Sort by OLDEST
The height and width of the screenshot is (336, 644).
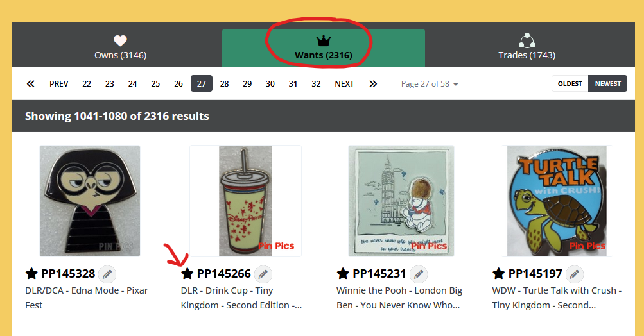pos(570,83)
